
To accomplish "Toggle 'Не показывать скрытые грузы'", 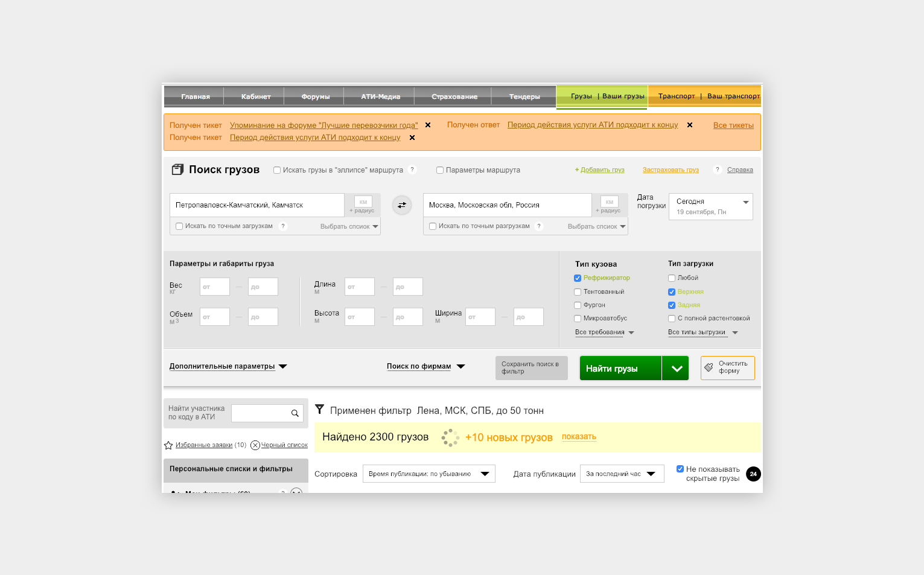I will (x=680, y=469).
